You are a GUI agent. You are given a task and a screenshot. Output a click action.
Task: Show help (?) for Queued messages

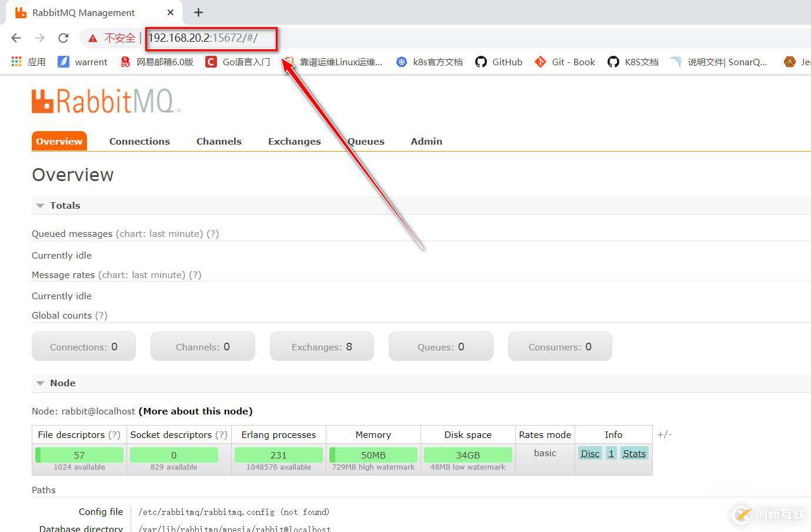[x=212, y=233]
